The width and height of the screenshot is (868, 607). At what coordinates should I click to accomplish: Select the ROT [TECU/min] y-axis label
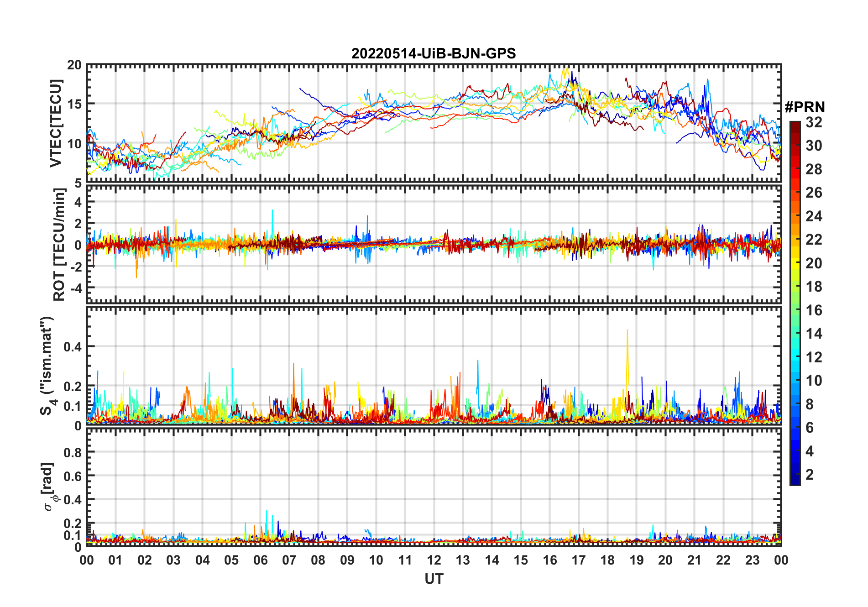point(59,244)
